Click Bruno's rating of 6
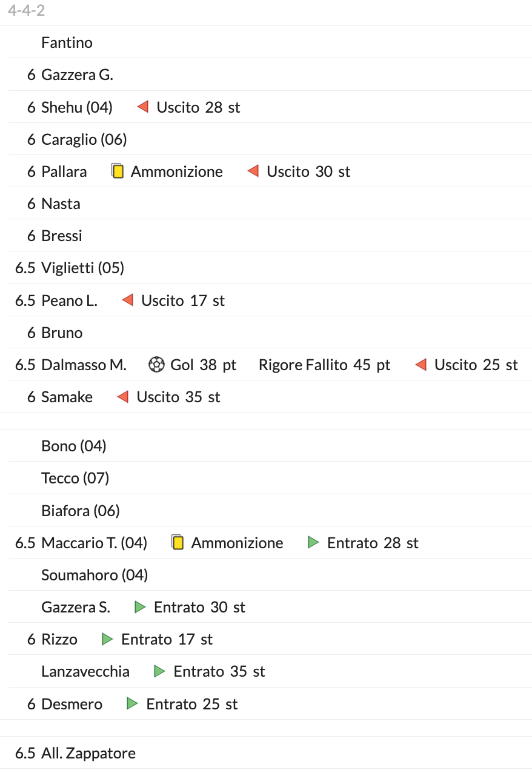Screen dimensions: 532x773 coord(32,333)
